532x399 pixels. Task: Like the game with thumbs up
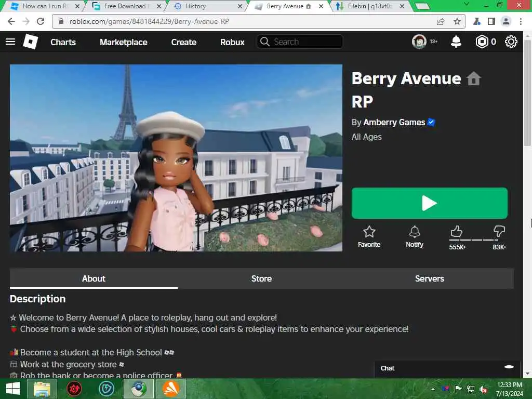(x=456, y=232)
